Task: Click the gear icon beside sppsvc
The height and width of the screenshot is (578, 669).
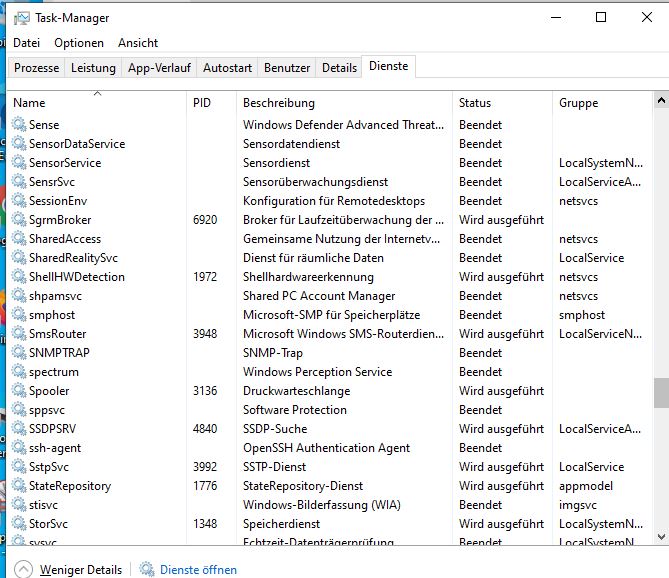Action: click(x=19, y=409)
